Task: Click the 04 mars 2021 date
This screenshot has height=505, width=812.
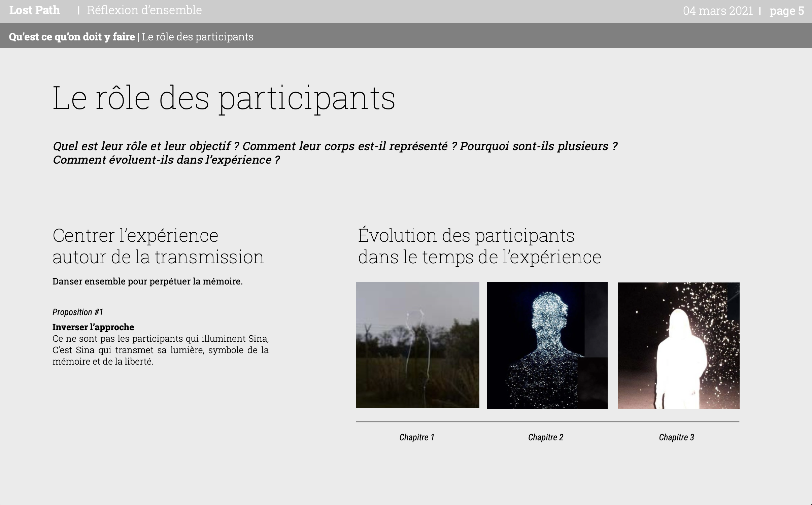Action: [x=718, y=11]
